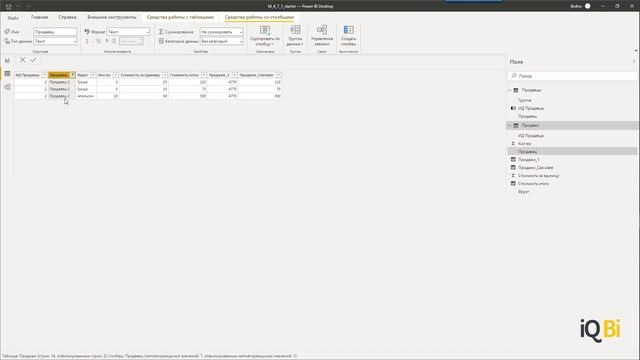
Task: Click the Имя column name field
Action: 55,32
